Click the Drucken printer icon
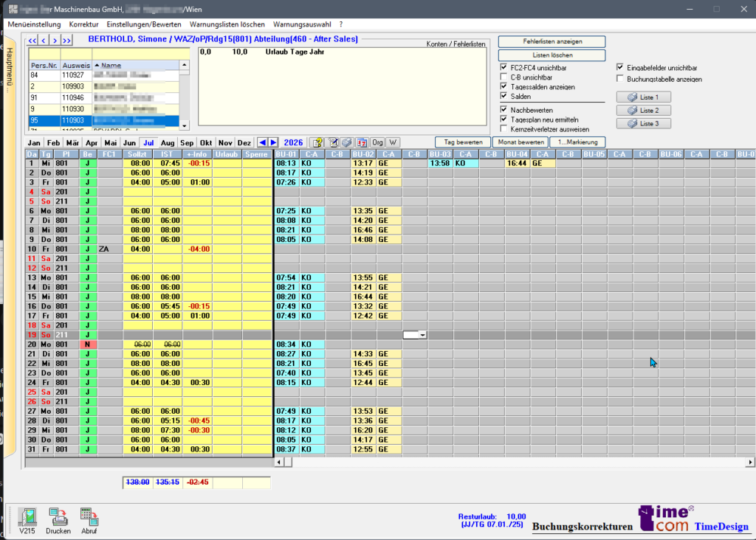The width and height of the screenshot is (756, 540). click(x=58, y=517)
